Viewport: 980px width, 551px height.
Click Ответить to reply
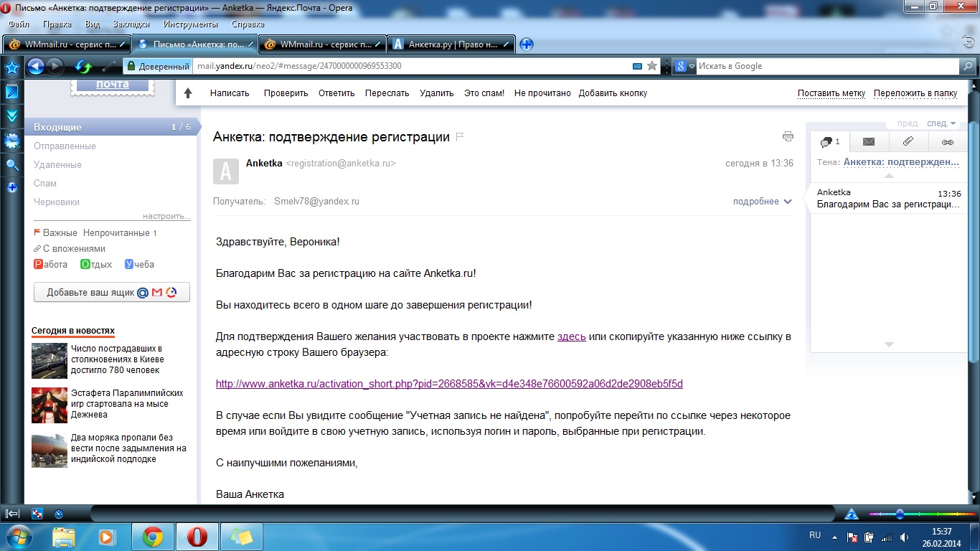click(336, 93)
